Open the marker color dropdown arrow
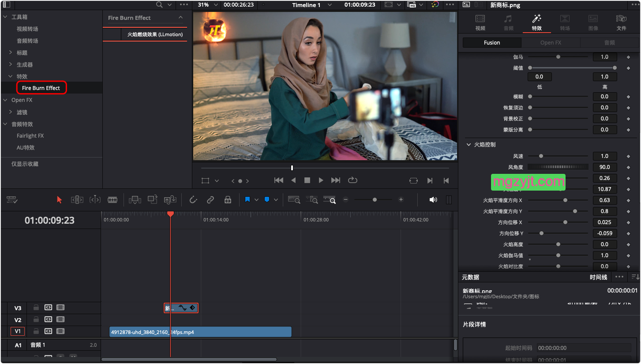This screenshot has height=364, width=641. (x=276, y=200)
